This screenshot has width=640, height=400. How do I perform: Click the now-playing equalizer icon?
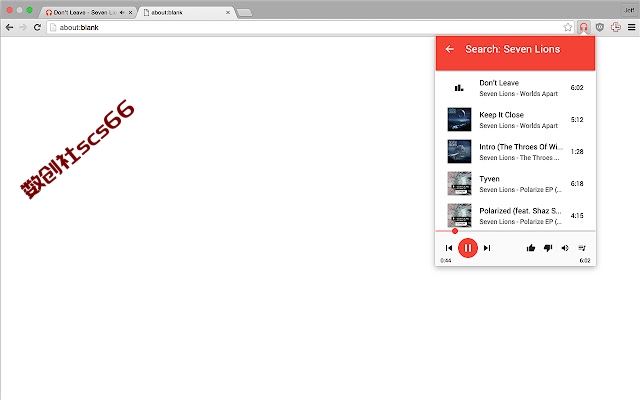pos(459,88)
